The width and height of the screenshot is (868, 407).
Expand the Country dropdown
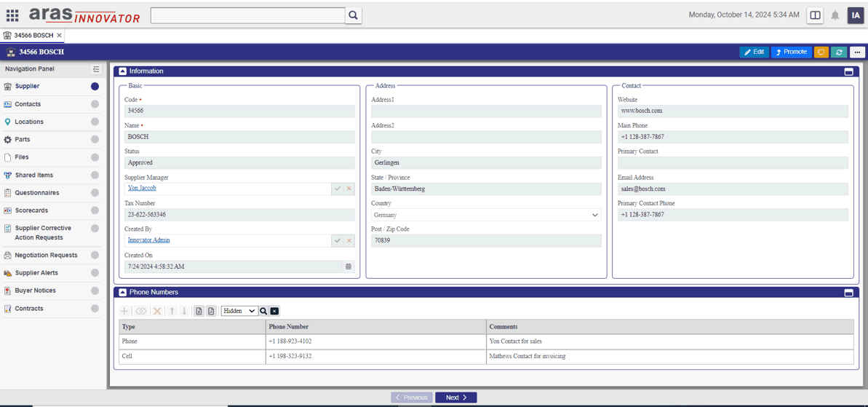pos(595,215)
